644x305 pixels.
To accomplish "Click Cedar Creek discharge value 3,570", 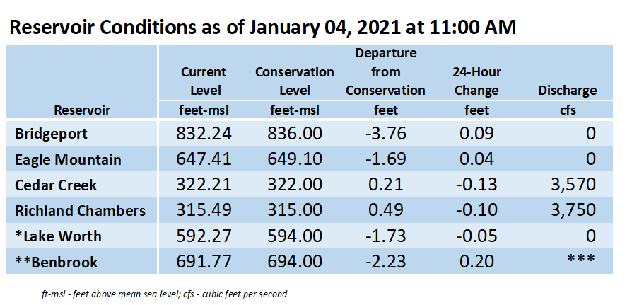I will (x=573, y=185).
